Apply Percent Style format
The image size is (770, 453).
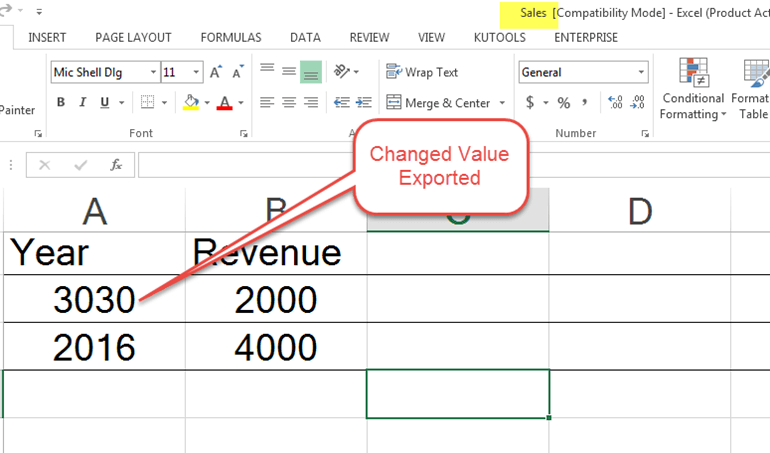point(563,102)
